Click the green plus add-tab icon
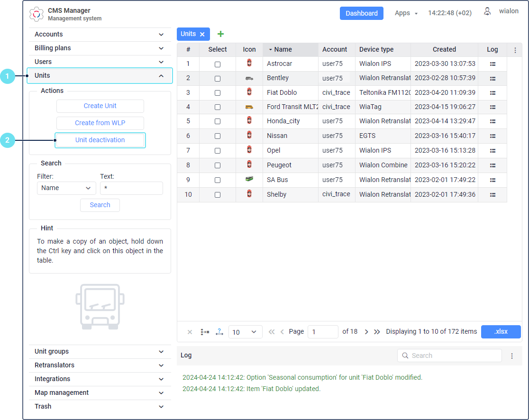The height and width of the screenshot is (420, 529). point(220,34)
